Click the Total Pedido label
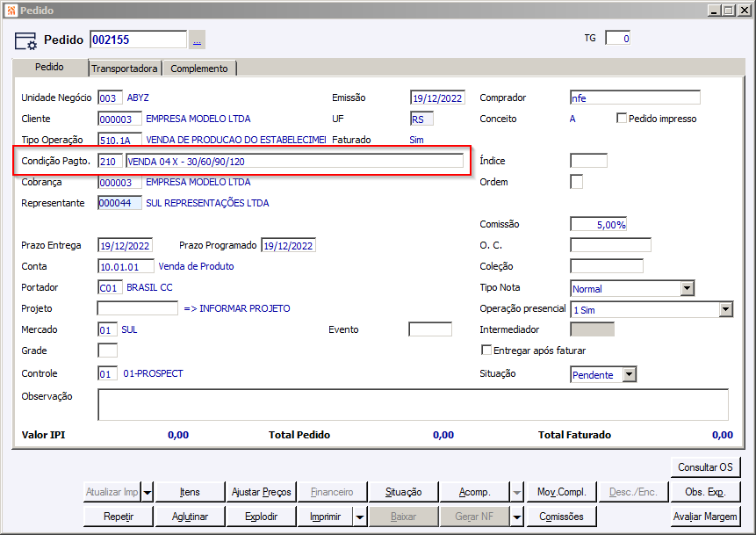The height and width of the screenshot is (535, 756). pyautogui.click(x=299, y=435)
